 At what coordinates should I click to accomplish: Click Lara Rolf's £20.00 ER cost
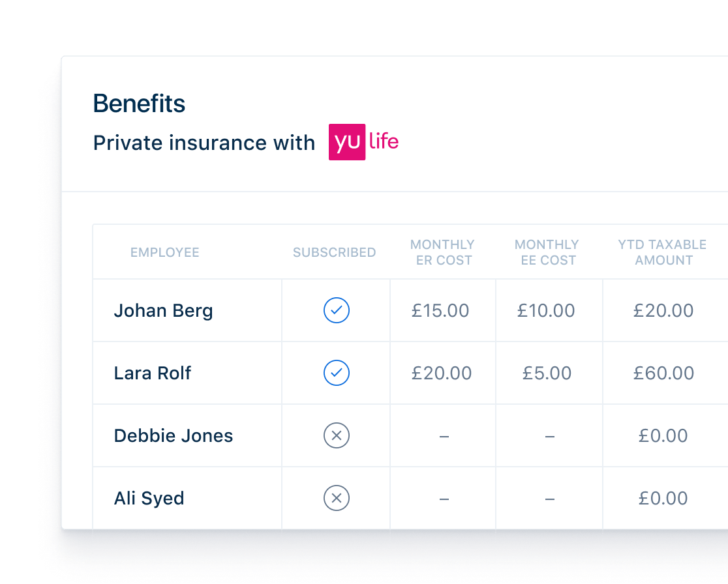click(442, 373)
